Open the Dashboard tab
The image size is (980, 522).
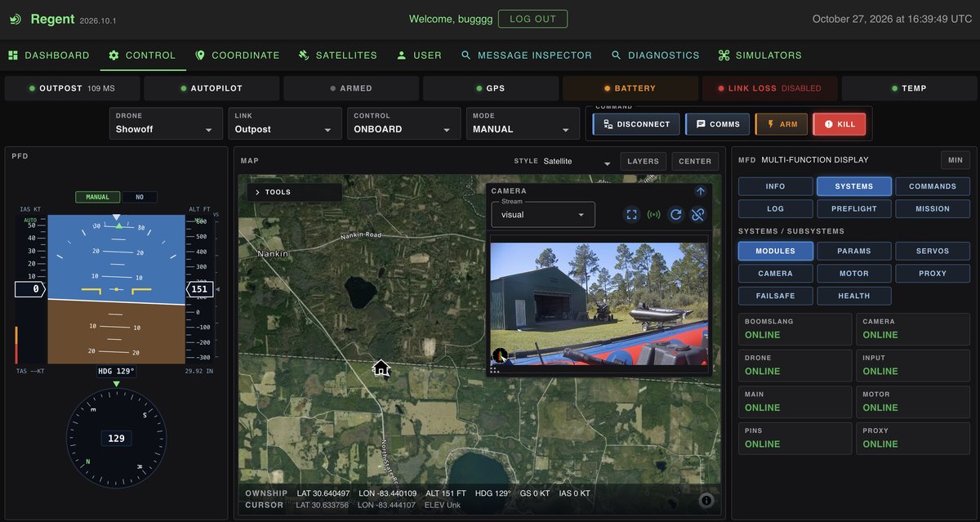point(49,56)
